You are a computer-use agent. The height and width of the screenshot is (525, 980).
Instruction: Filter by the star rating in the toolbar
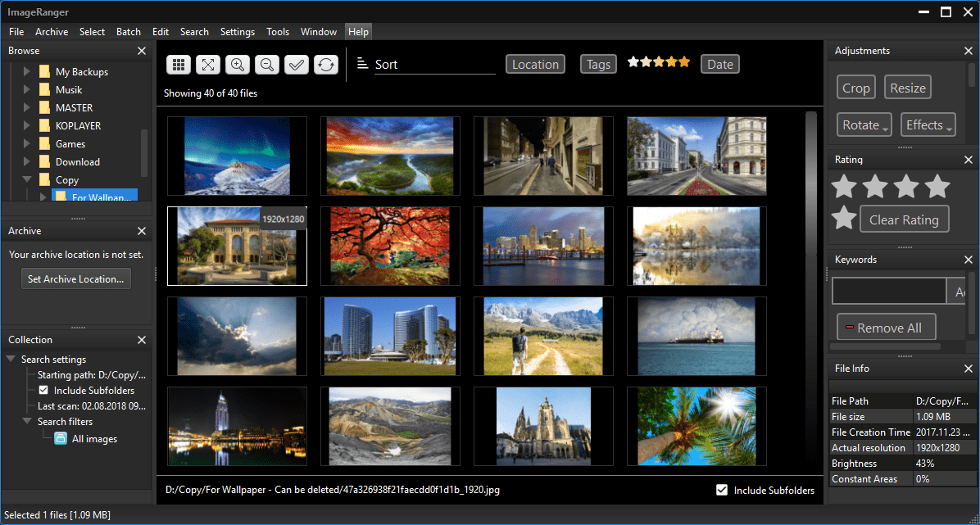click(659, 62)
